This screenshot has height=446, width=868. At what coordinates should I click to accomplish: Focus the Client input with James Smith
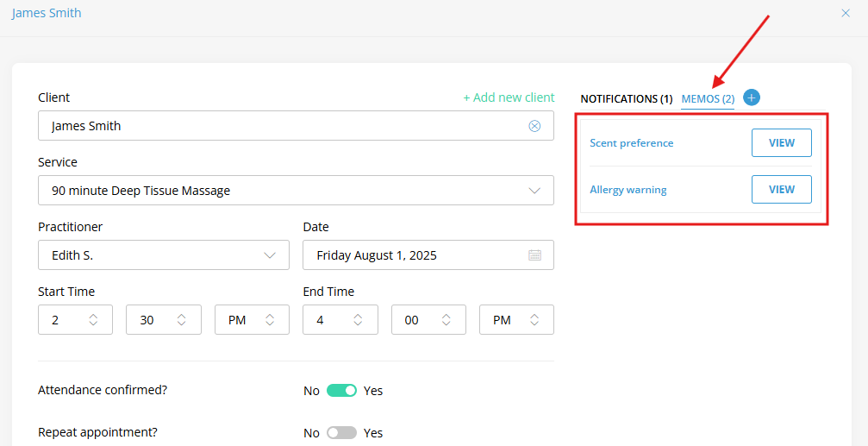click(297, 126)
